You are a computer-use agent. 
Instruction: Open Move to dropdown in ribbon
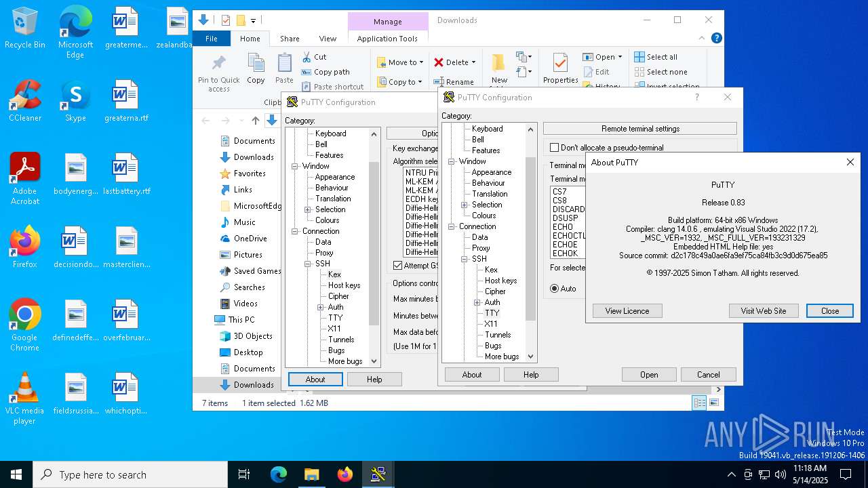click(400, 62)
